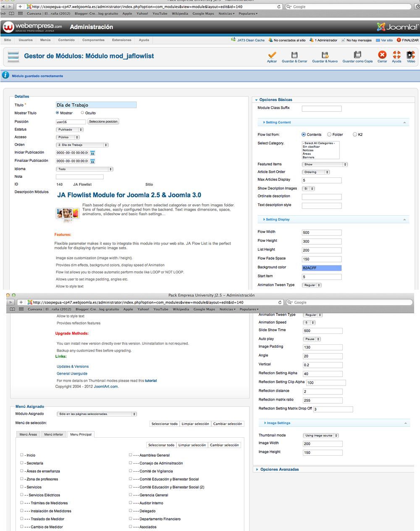Open the Extensiones menu
Image resolution: width=420 pixels, height=531 pixels.
[122, 40]
